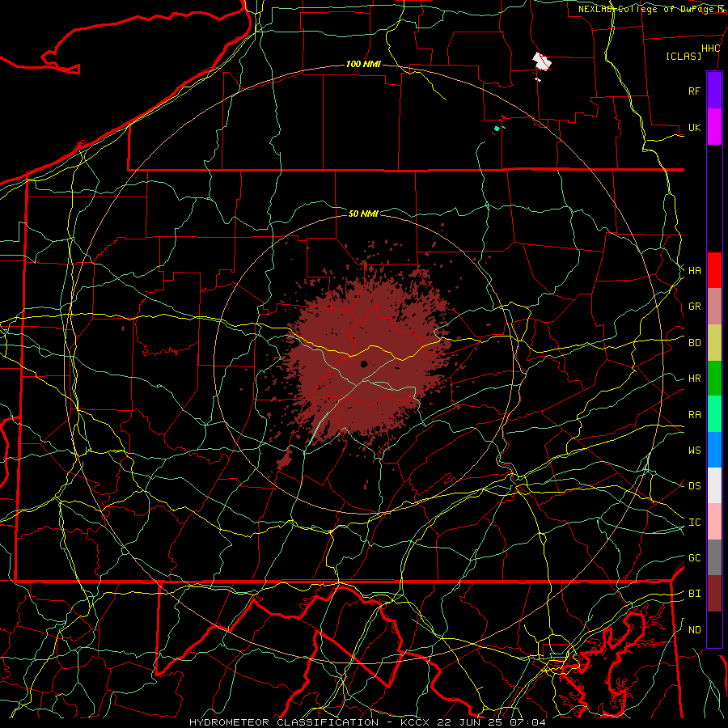Select the red HA legend swatch
Viewport: 728px width, 728px height.
click(714, 270)
